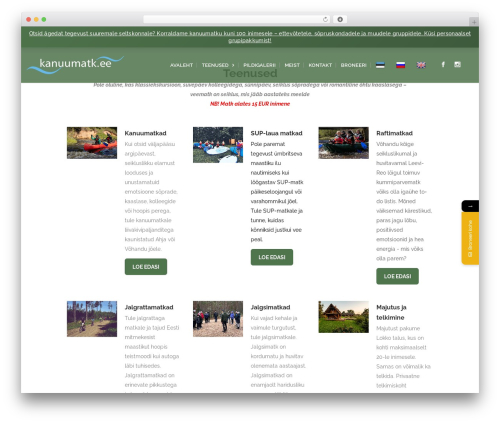This screenshot has width=500, height=423.
Task: Open the Instagram icon link
Action: point(457,65)
